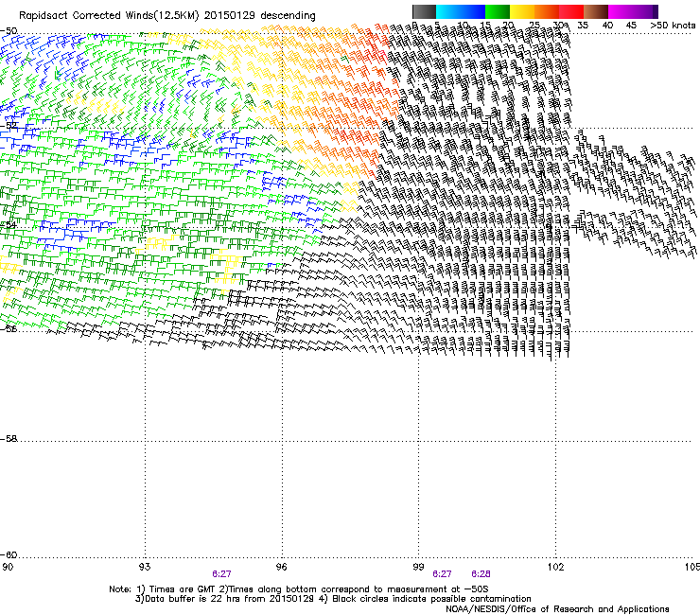Click the cyan color swatch in legend
This screenshot has height=615, width=700.
coord(448,11)
